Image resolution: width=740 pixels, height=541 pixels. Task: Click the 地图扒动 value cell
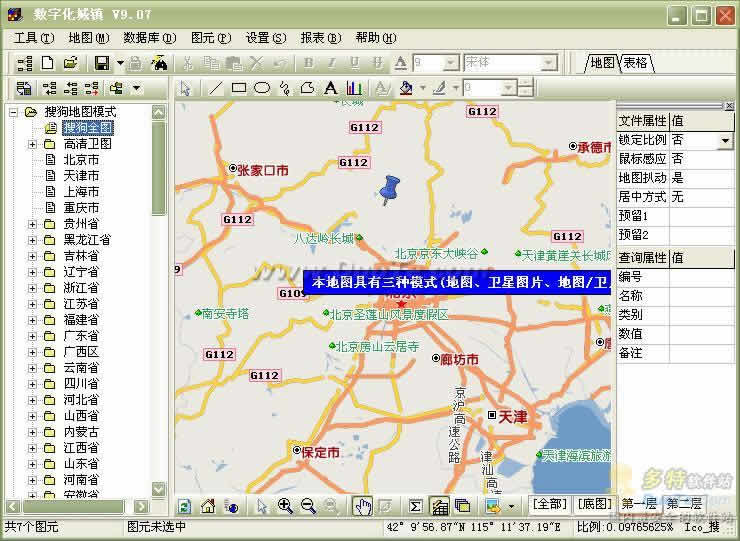tap(702, 178)
